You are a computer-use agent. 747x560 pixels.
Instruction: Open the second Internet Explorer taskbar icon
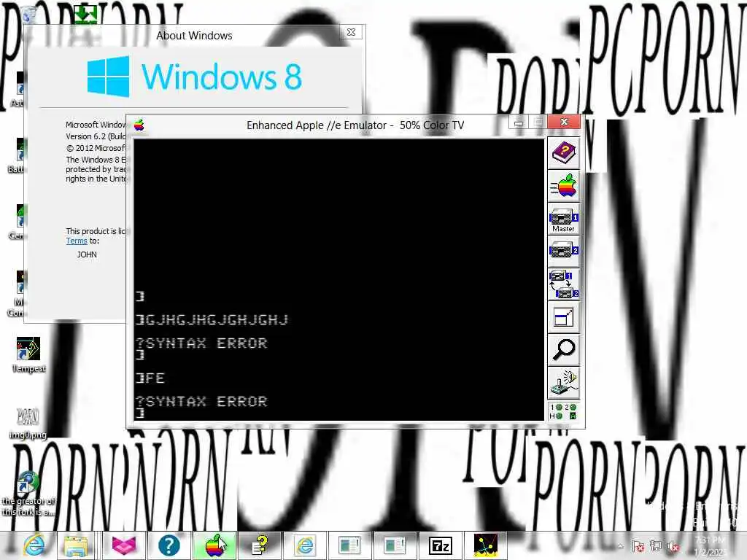click(x=305, y=545)
